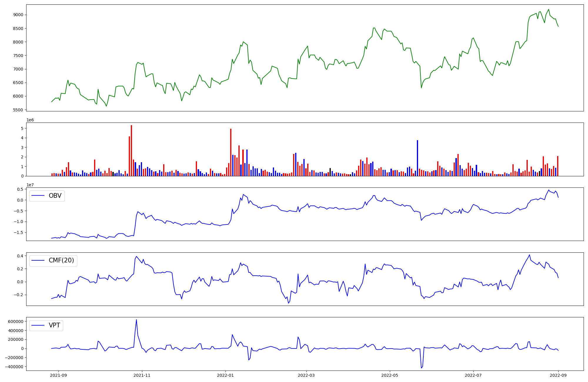588x382 pixels.
Task: Click the 600000 VPT axis label
Action: pos(16,321)
